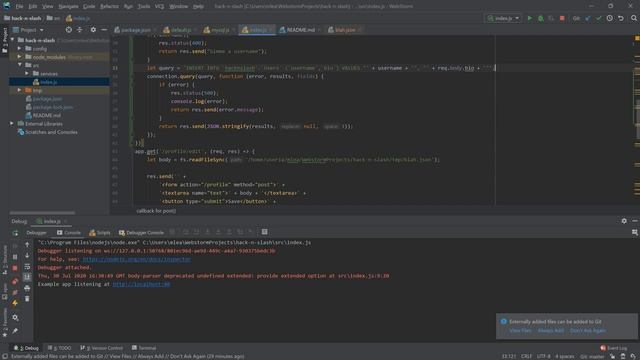The image size is (640, 360).
Task: Open VCS menu
Action: tap(159, 6)
